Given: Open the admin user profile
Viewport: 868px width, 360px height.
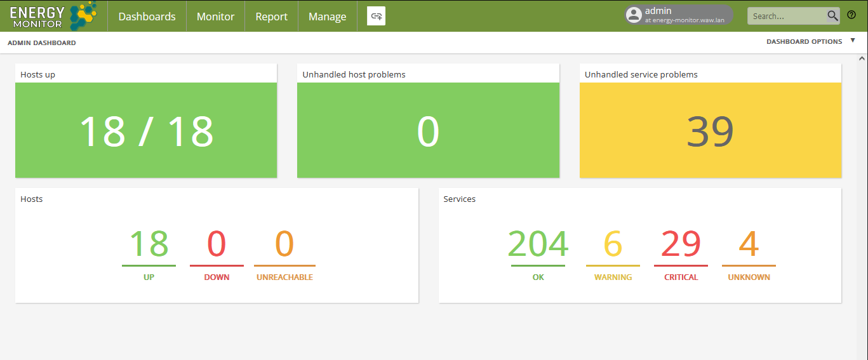Looking at the screenshot, I should [x=679, y=15].
